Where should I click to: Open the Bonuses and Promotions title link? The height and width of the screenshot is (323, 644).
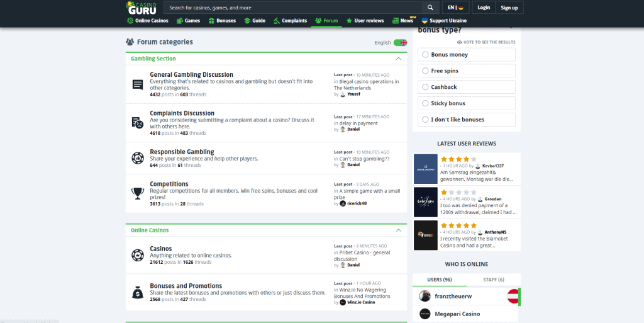186,286
